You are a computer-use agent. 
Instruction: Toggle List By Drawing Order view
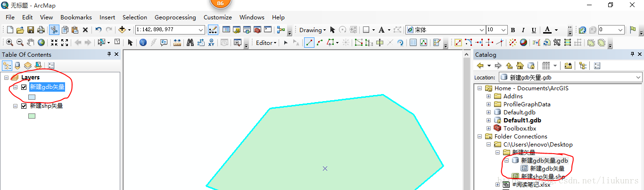[x=7, y=66]
